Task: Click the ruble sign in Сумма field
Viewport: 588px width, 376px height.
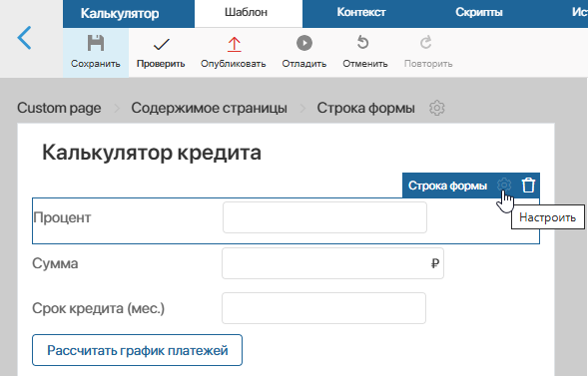Action: tap(435, 263)
